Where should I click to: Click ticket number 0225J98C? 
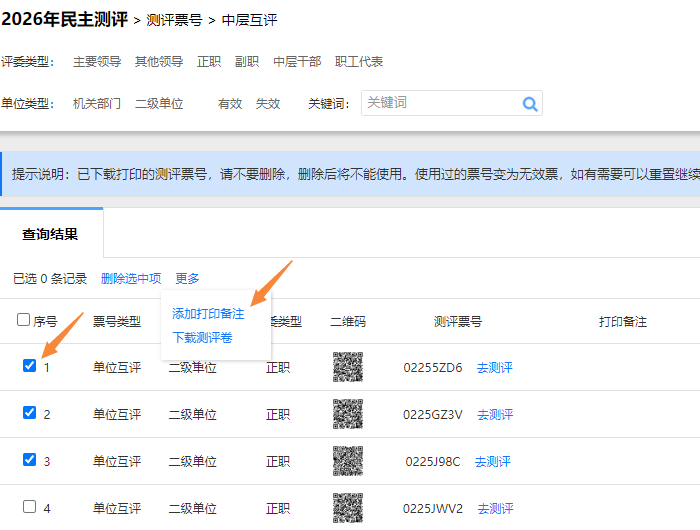(x=433, y=461)
